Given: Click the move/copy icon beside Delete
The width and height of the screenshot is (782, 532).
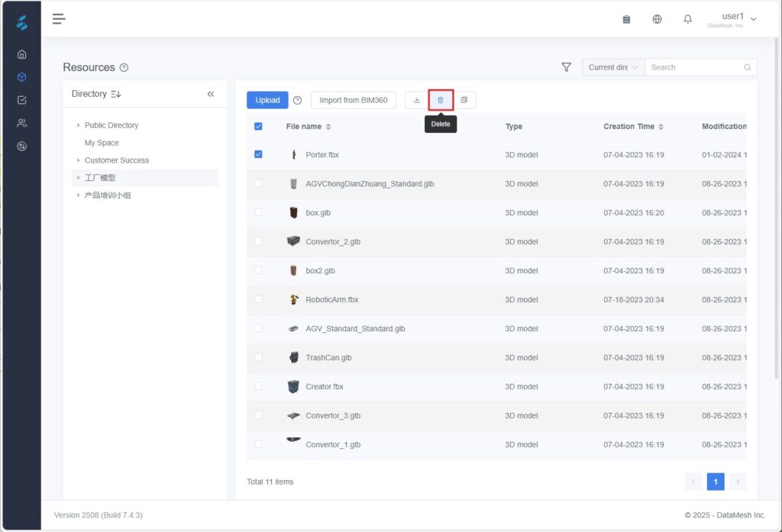Looking at the screenshot, I should pyautogui.click(x=464, y=100).
